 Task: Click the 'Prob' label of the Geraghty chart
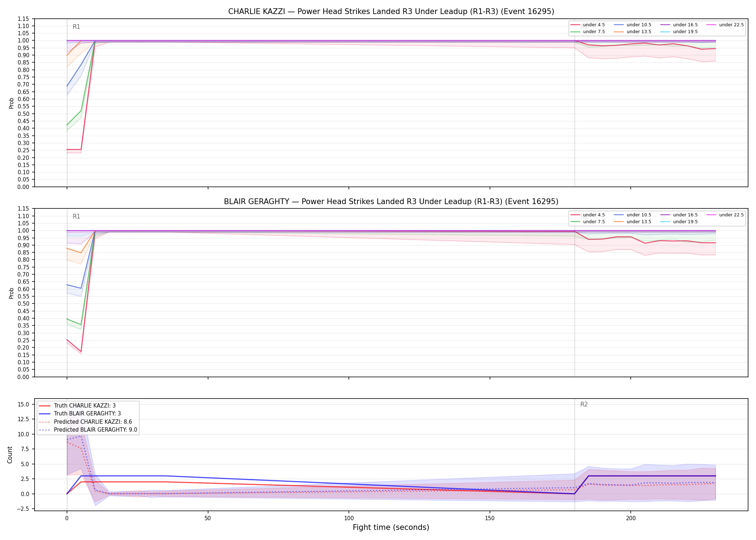12,293
